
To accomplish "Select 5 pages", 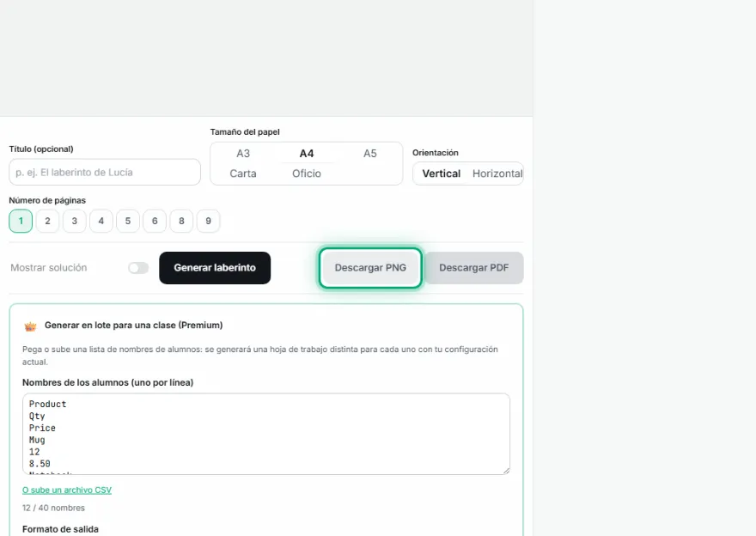I will click(128, 222).
